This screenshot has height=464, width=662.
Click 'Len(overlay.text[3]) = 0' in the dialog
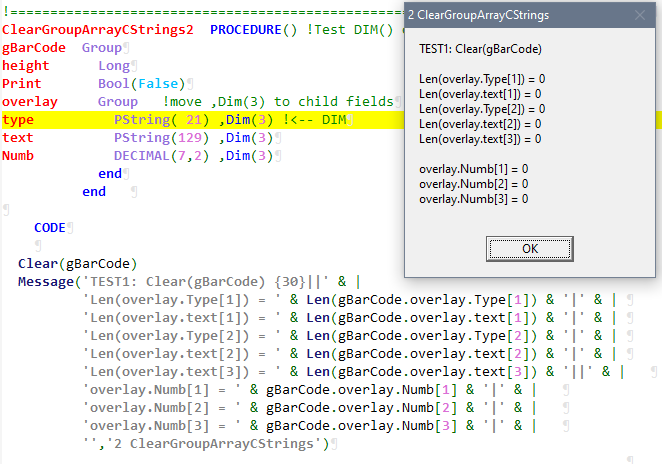tap(481, 139)
